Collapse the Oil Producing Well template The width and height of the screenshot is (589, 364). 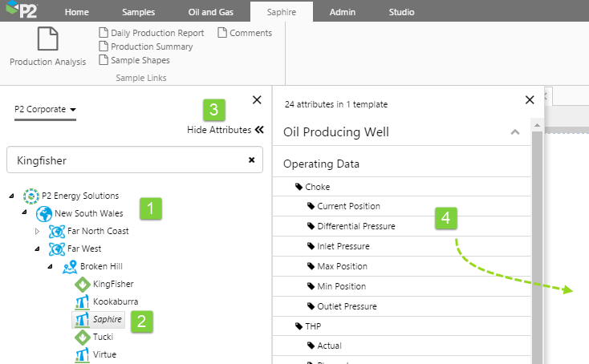tap(515, 132)
